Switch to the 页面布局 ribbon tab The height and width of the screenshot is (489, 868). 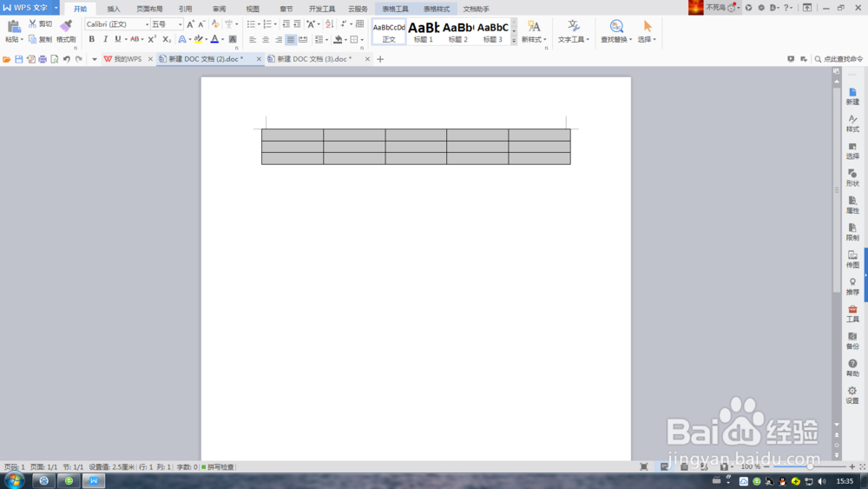tap(149, 9)
